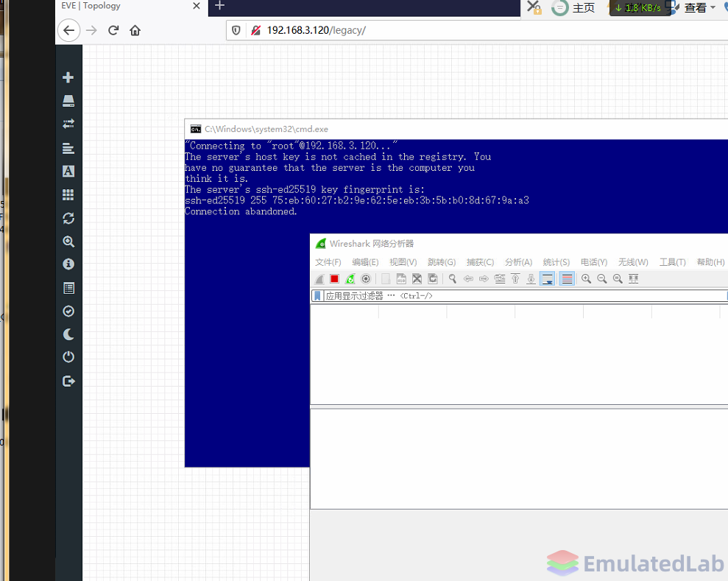Open Lab details list icon in sidebar
This screenshot has height=581, width=728.
point(68,288)
